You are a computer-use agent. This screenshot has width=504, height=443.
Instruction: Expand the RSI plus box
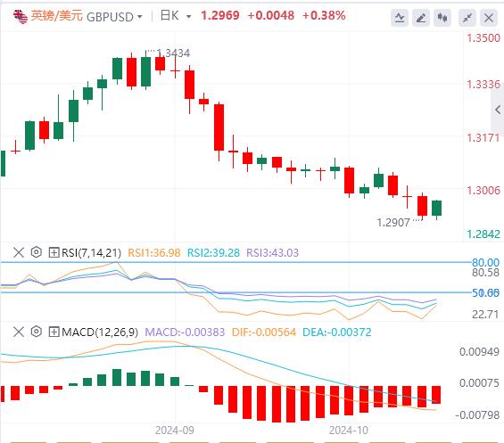click(54, 252)
